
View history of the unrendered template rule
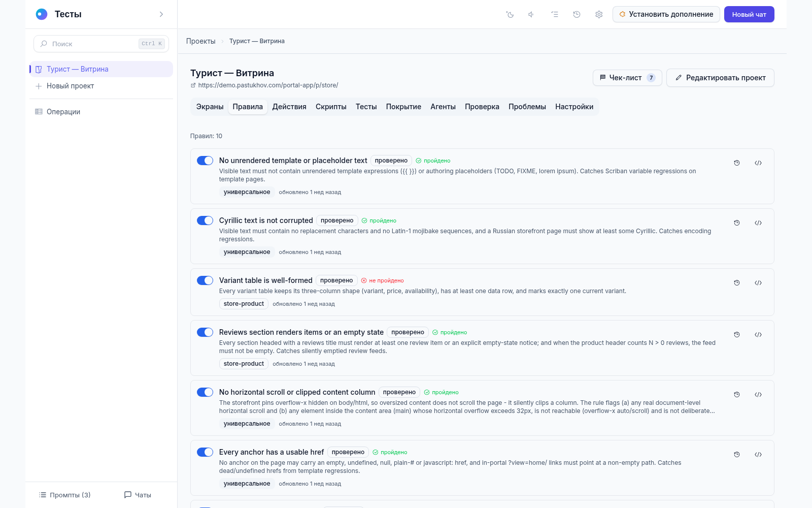point(737,163)
